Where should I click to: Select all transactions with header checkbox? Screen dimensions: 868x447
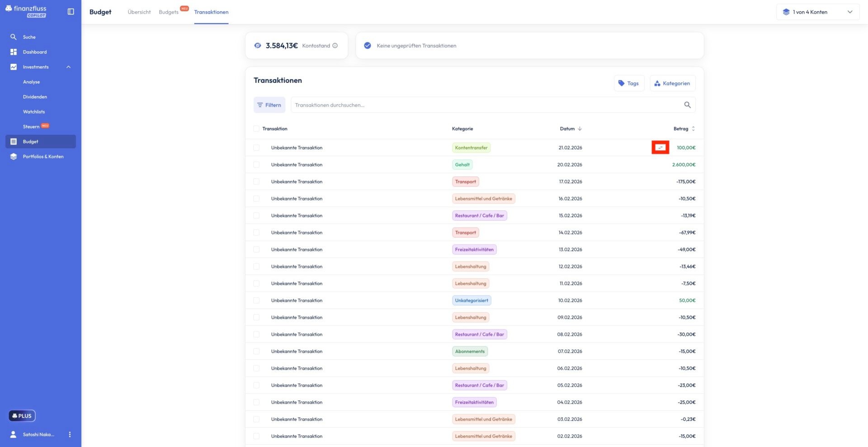click(x=256, y=129)
